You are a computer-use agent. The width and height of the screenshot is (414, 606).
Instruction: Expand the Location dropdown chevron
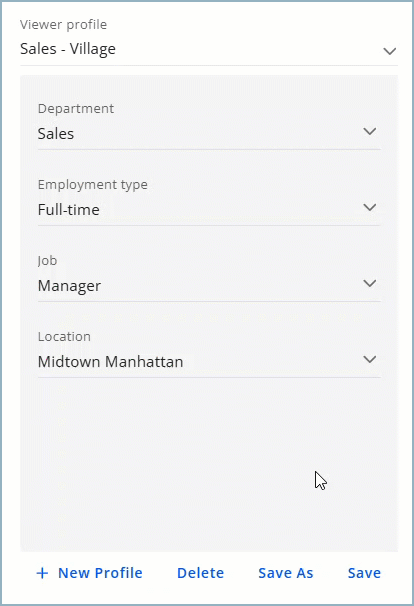coord(370,359)
